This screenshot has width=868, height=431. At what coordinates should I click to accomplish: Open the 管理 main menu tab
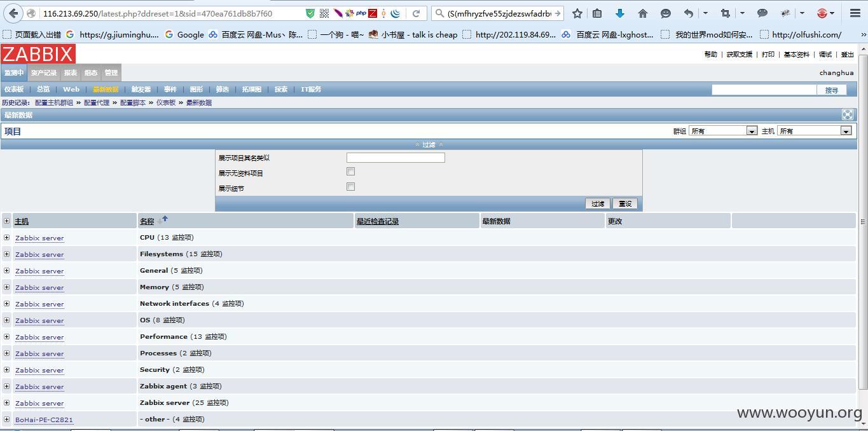pos(111,73)
